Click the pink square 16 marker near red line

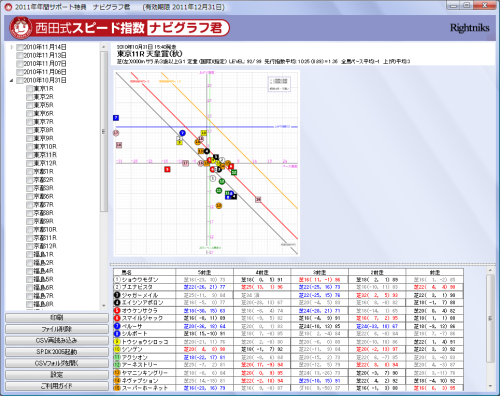coord(258,199)
